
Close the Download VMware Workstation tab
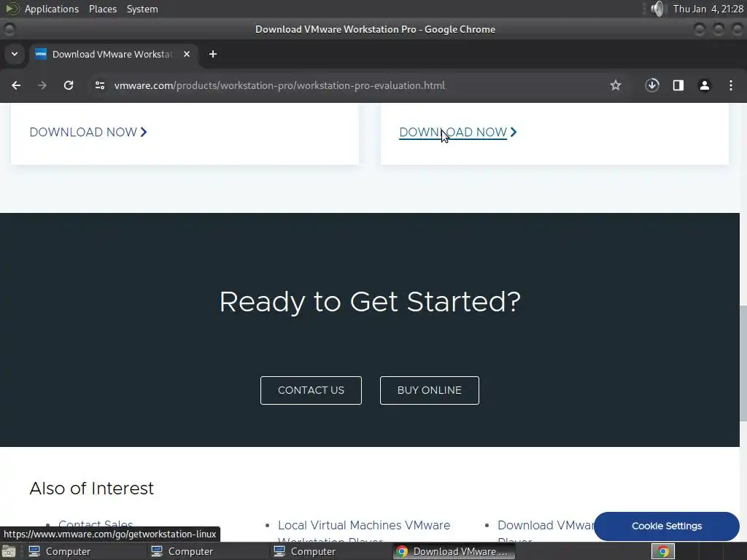tap(187, 54)
